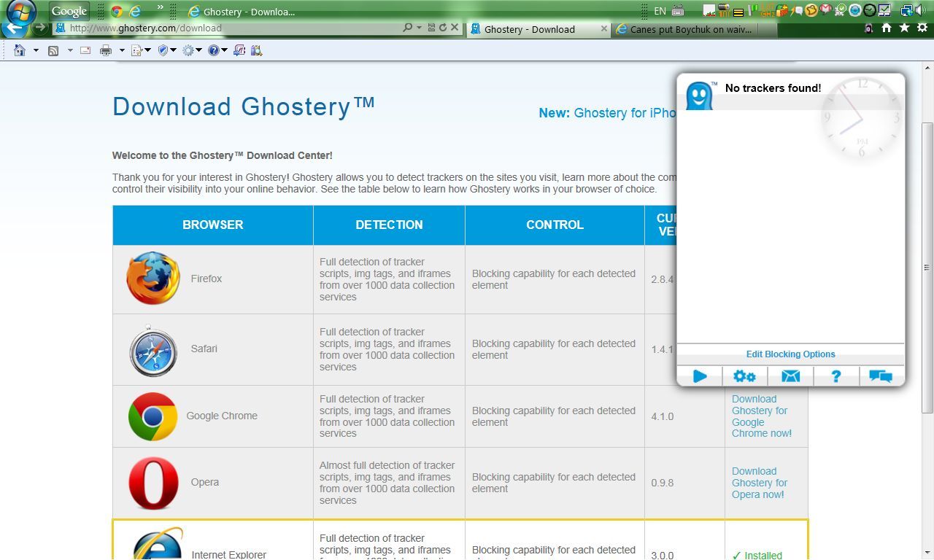Click the envelope icon in Ghostery panel

pyautogui.click(x=790, y=376)
